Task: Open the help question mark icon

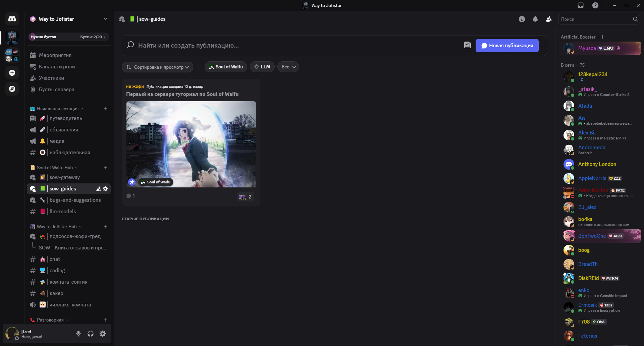Action: (x=595, y=5)
